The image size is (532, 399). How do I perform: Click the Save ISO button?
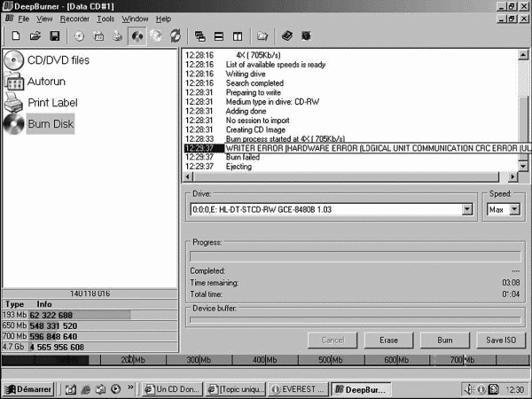tap(501, 340)
